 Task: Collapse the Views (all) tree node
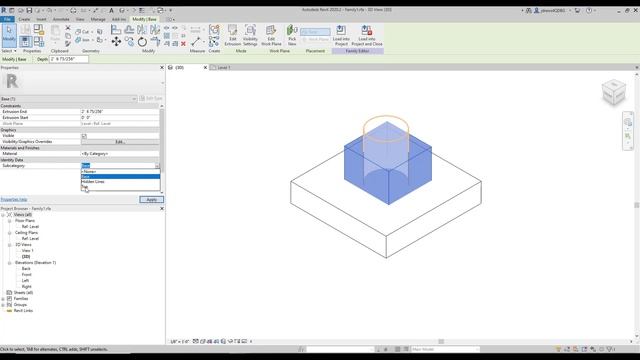[3, 215]
